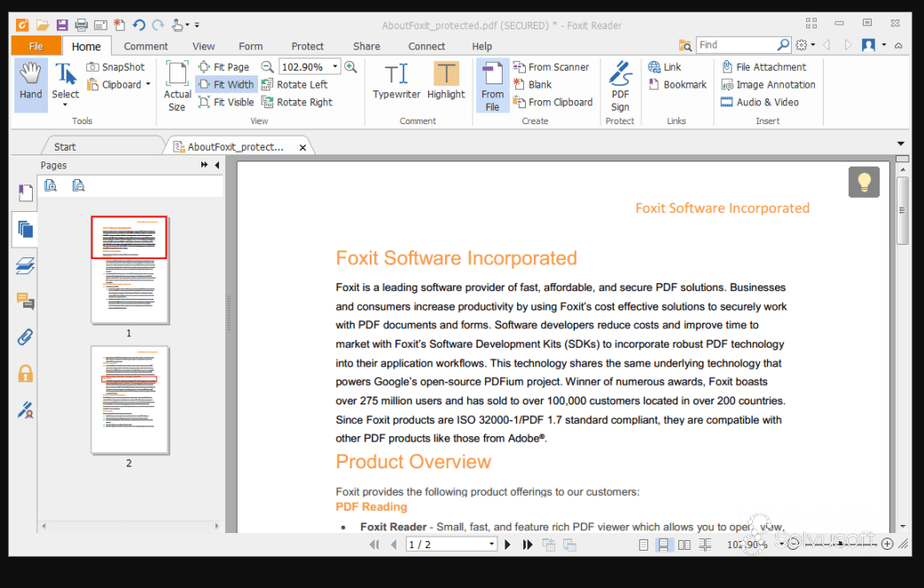Open the Bookmarks side panel
The width and height of the screenshot is (924, 588).
pyautogui.click(x=26, y=192)
